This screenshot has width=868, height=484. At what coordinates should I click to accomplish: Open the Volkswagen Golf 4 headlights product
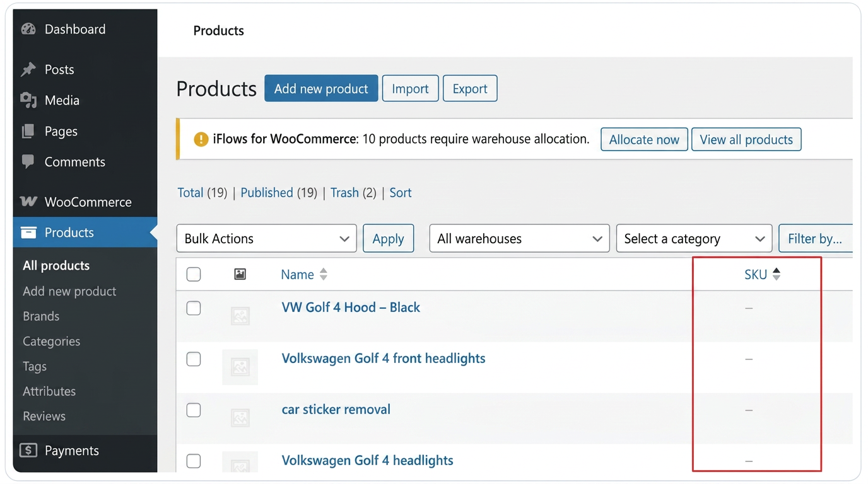(368, 461)
